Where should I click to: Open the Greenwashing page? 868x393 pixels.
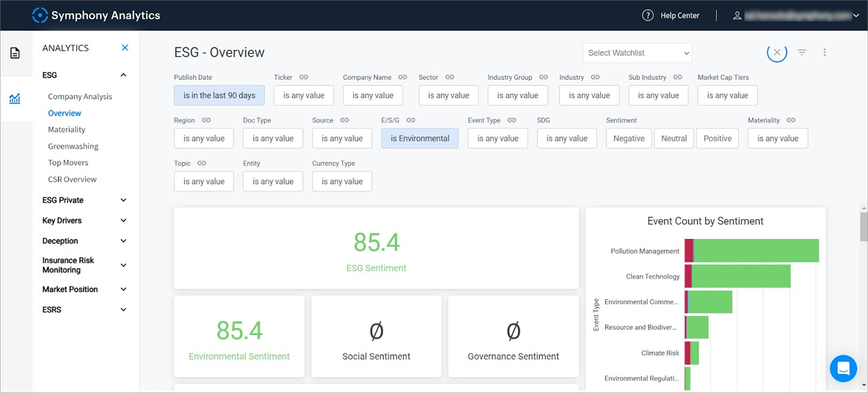[x=73, y=146]
